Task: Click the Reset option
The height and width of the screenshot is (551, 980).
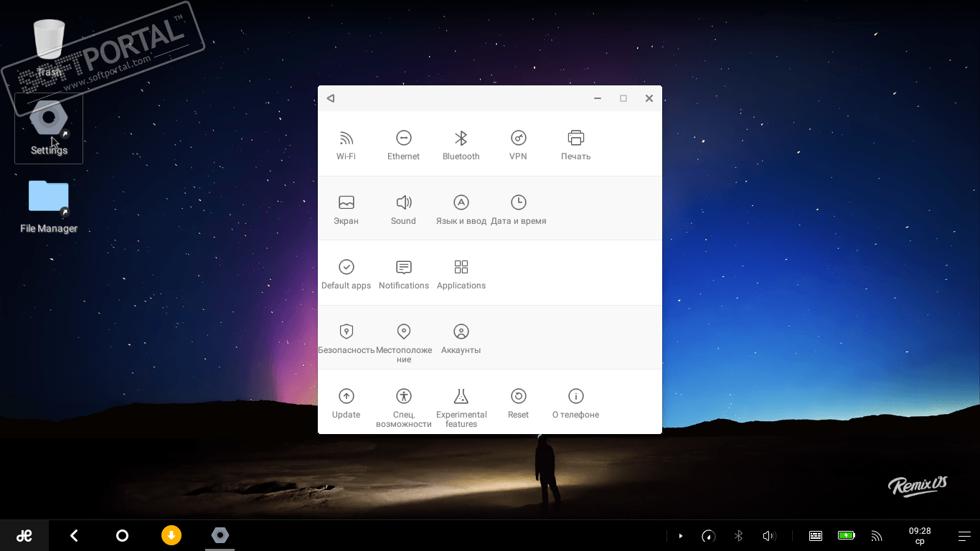Action: coord(518,403)
